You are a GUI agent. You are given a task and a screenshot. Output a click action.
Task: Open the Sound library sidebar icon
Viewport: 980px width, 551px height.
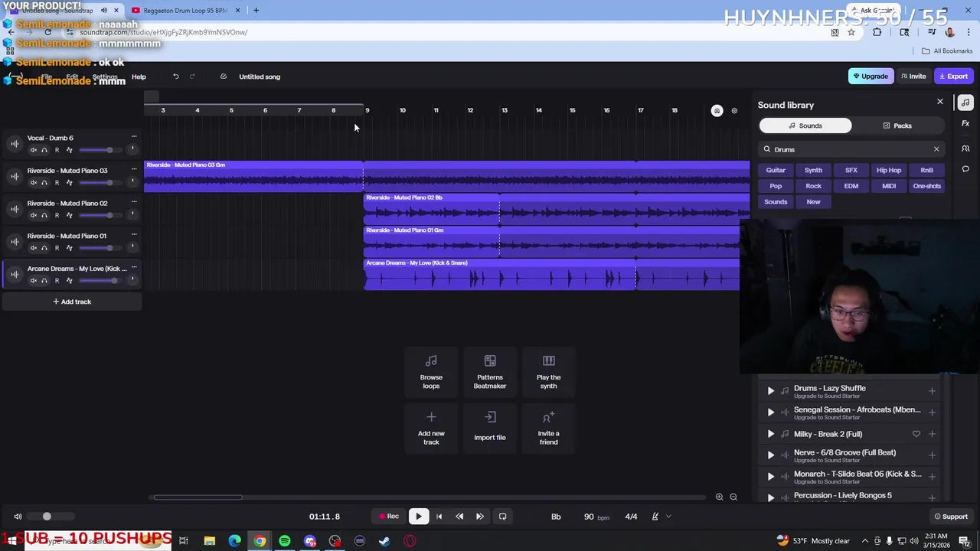click(965, 103)
